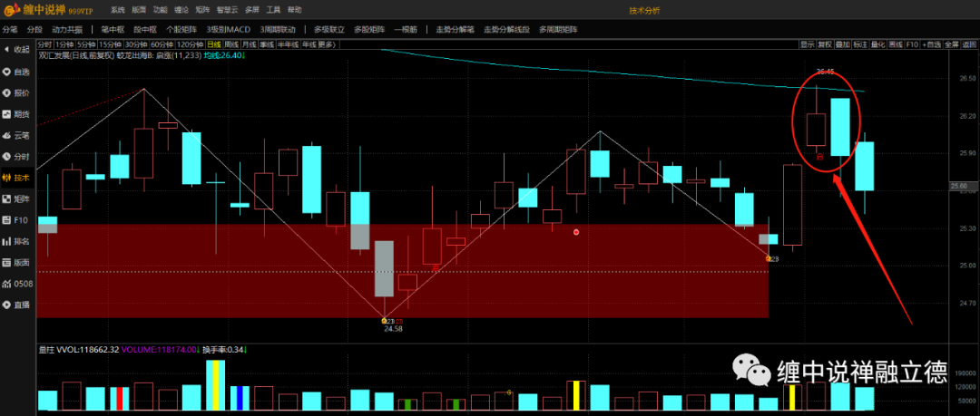Add stock with +自选 button
Image resolution: width=980 pixels, height=416 pixels.
click(931, 44)
